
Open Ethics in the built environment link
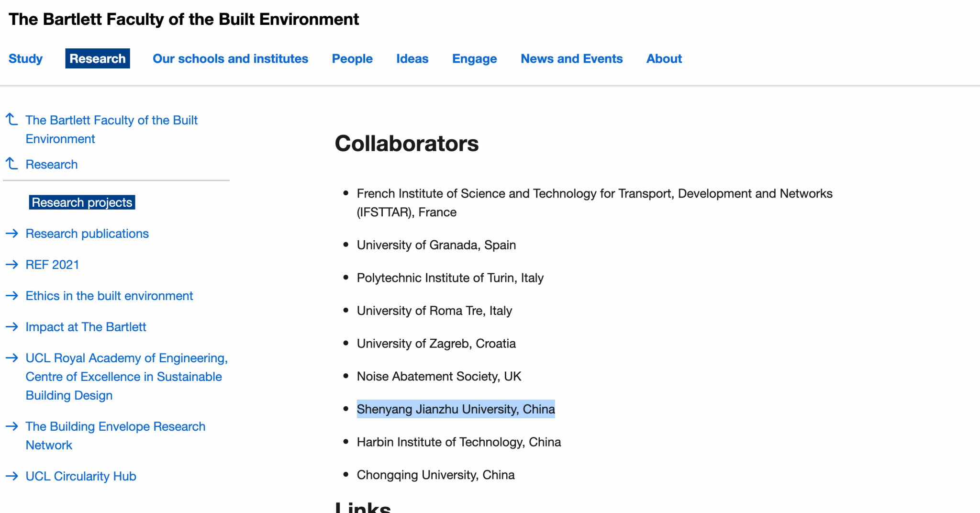(x=109, y=296)
